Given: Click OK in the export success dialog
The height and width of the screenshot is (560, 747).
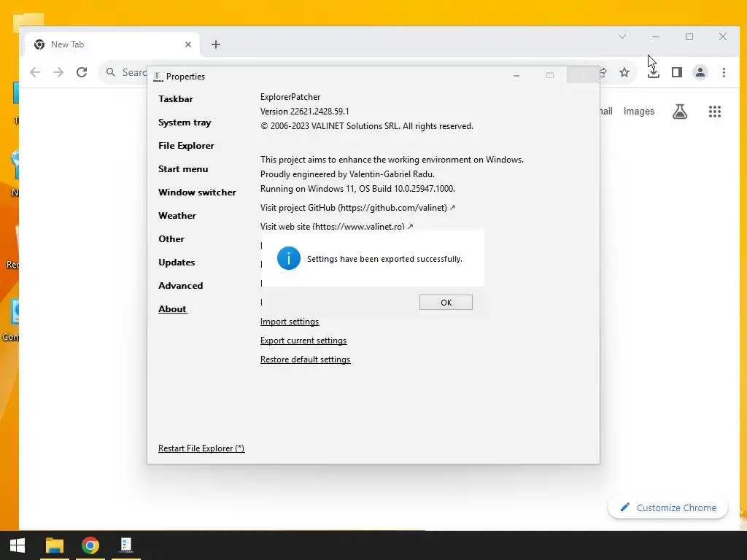Looking at the screenshot, I should pyautogui.click(x=446, y=303).
